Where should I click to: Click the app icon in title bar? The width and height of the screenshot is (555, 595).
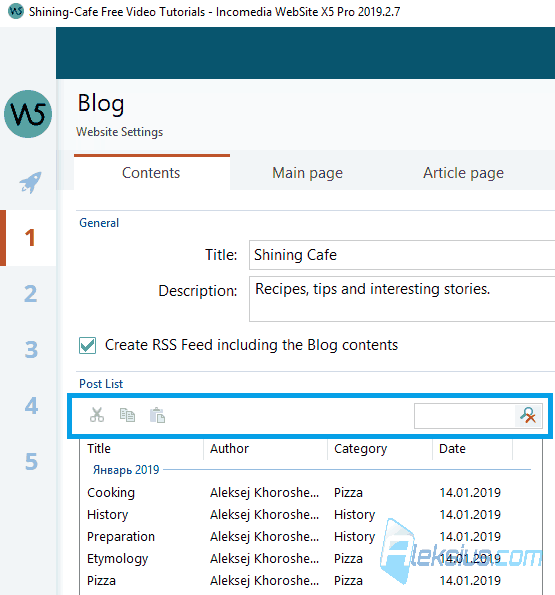tap(16, 11)
